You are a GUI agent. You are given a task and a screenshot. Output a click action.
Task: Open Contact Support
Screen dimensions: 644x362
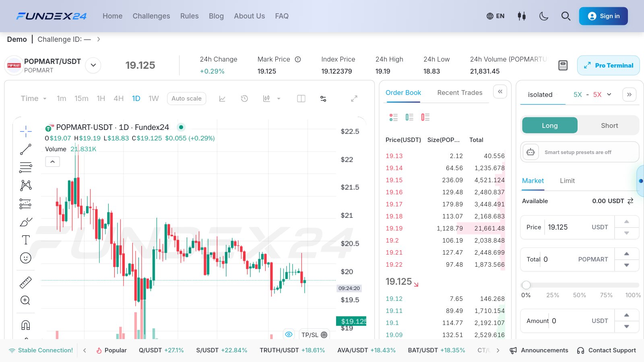tap(607, 350)
